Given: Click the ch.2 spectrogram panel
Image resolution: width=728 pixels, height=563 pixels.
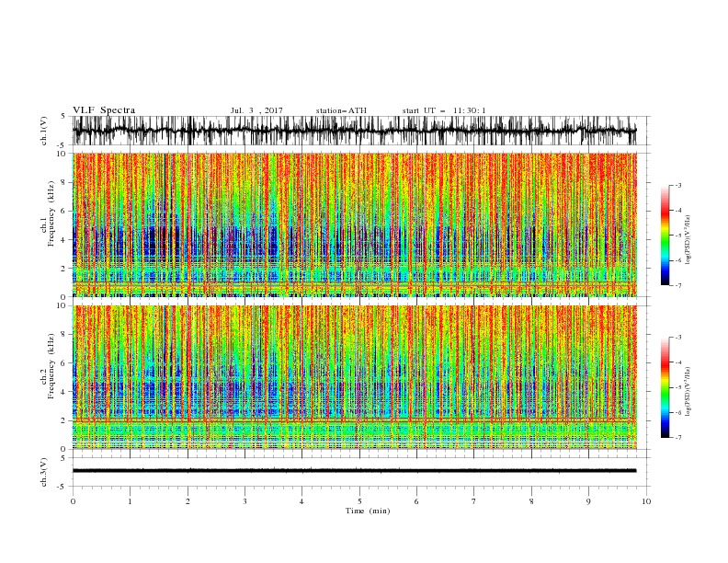Looking at the screenshot, I should point(354,377).
